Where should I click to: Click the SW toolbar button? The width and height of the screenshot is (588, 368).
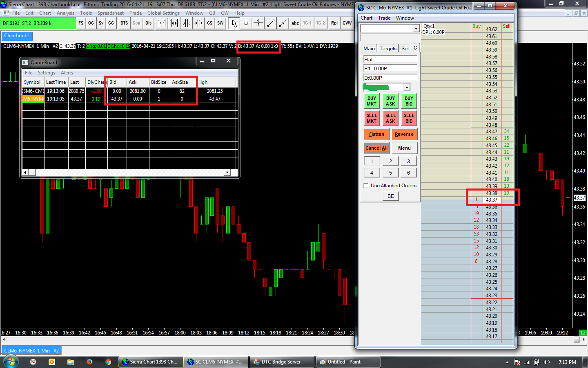pyautogui.click(x=220, y=23)
